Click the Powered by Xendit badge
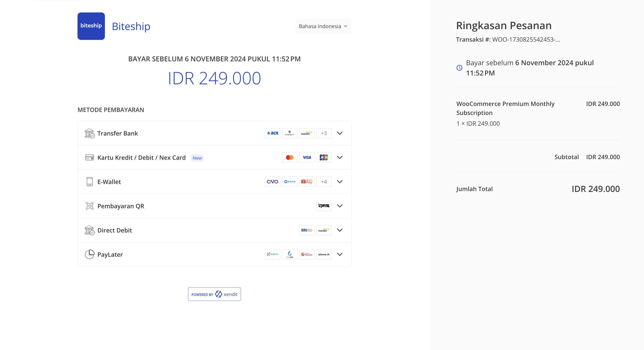This screenshot has width=644, height=350. 214,294
